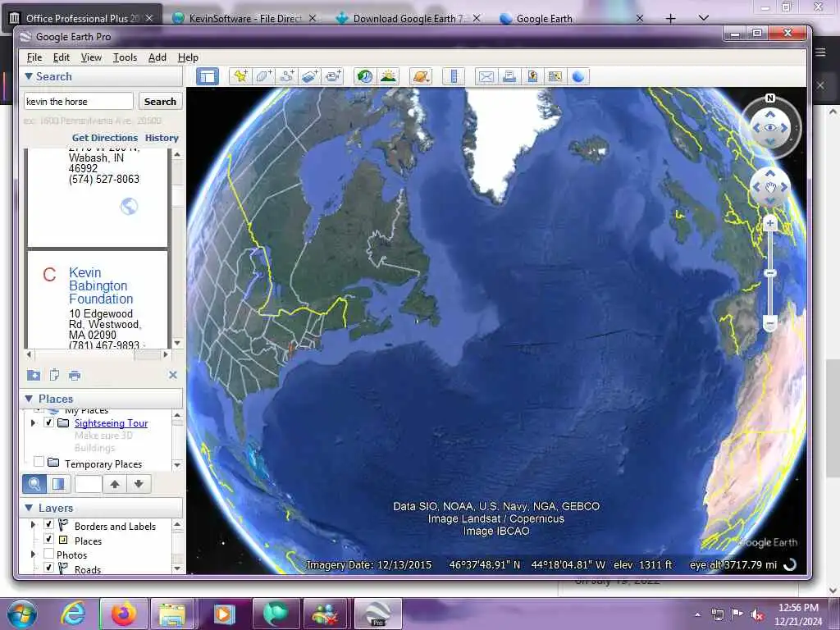The width and height of the screenshot is (840, 630).
Task: Open search History link
Action: (162, 138)
